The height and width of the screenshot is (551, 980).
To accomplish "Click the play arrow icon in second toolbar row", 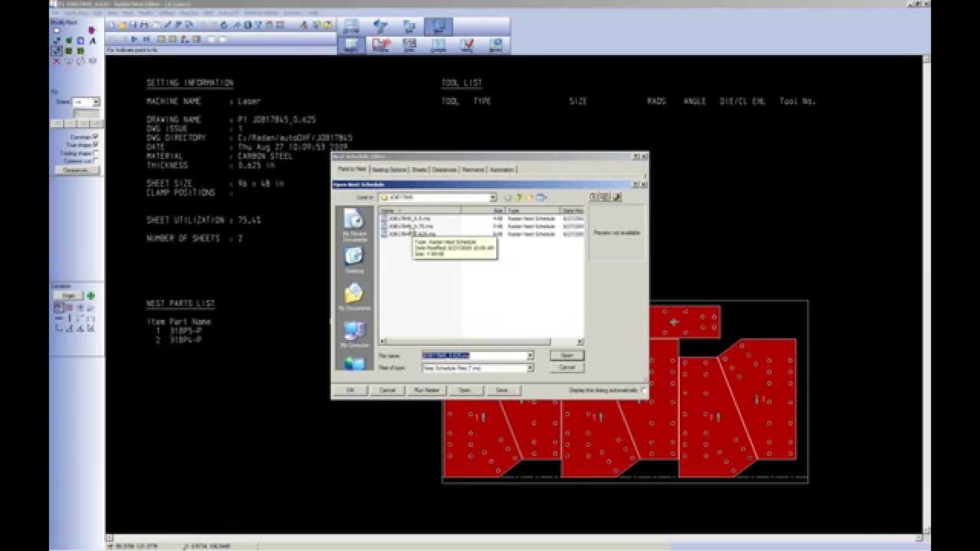I will (135, 39).
